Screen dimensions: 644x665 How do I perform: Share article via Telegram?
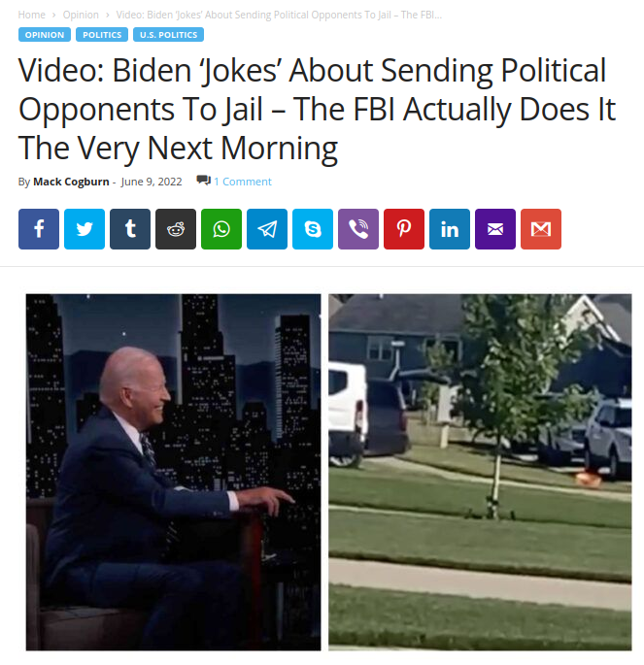[x=267, y=229]
